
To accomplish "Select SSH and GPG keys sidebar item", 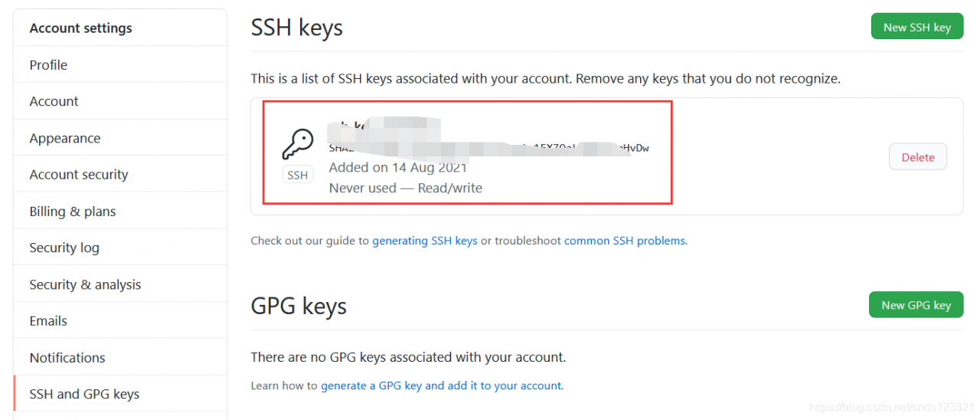I will [84, 394].
